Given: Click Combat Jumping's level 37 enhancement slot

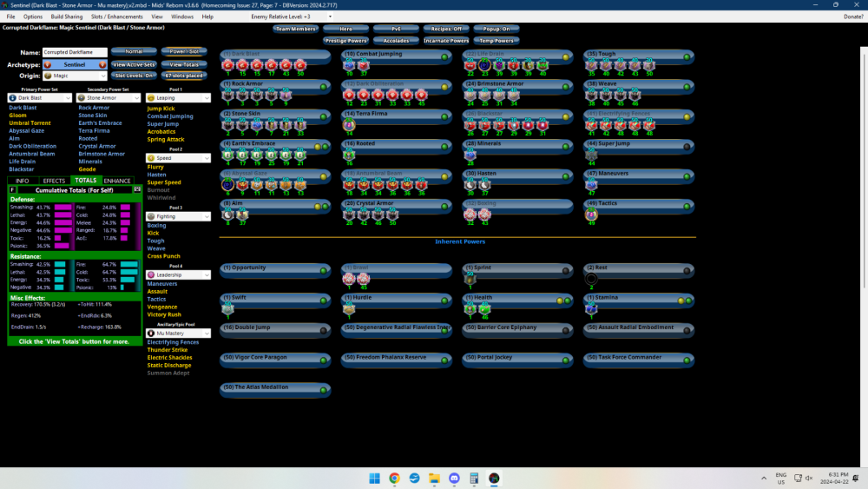Looking at the screenshot, I should click(x=363, y=65).
